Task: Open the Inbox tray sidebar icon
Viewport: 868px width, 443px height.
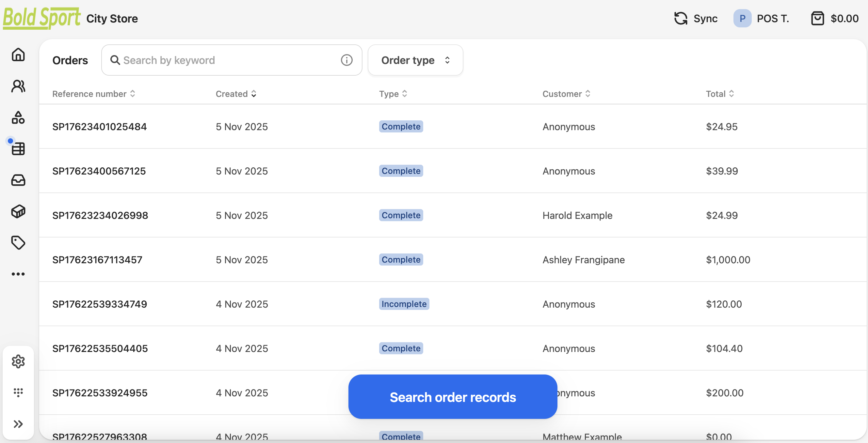Action: [18, 180]
